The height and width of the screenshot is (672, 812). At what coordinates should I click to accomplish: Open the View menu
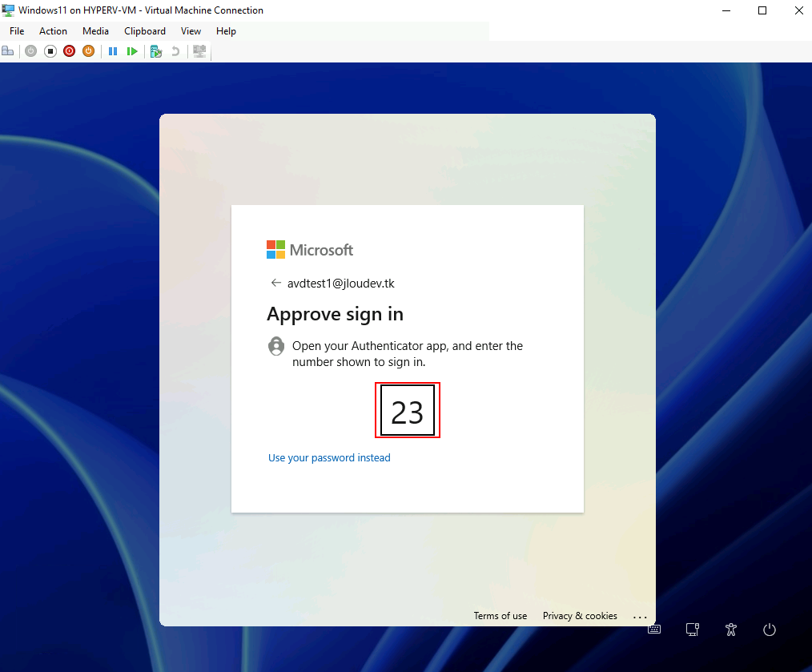point(191,31)
